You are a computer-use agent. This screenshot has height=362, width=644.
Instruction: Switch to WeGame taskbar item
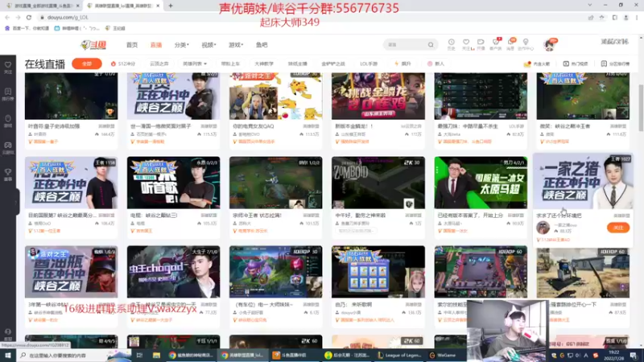[x=443, y=355]
